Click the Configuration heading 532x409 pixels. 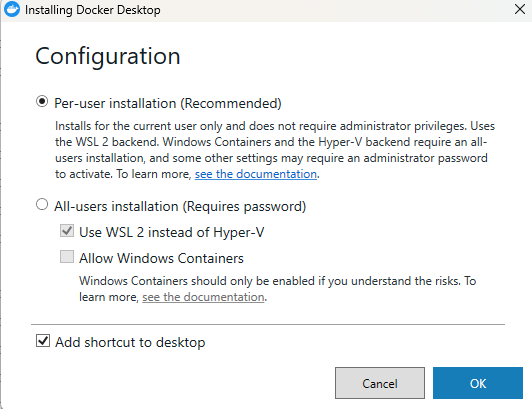click(108, 56)
